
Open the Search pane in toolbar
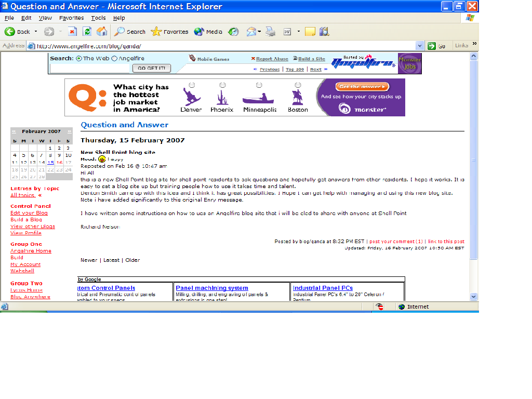click(x=129, y=32)
